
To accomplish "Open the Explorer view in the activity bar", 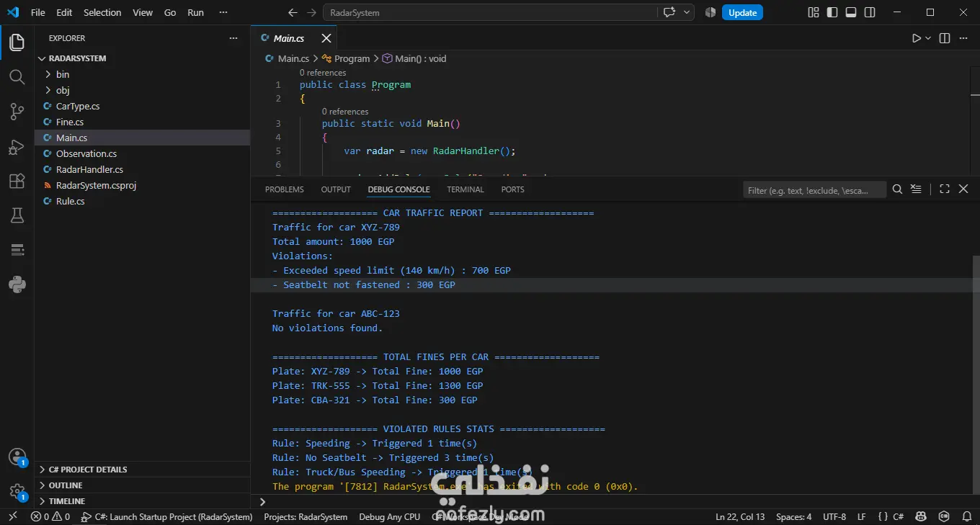I will coord(17,42).
